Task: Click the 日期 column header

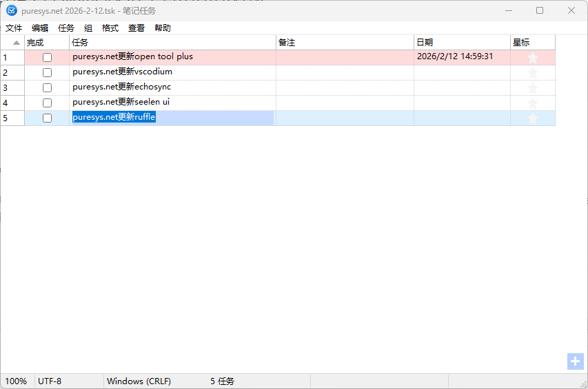Action: pos(462,43)
